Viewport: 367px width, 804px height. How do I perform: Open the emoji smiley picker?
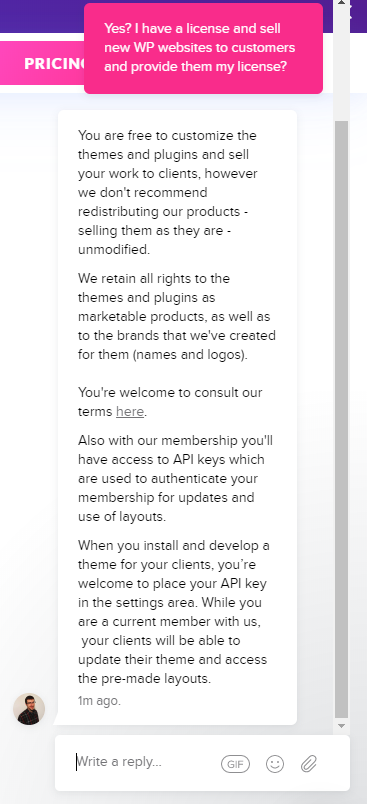[x=275, y=764]
